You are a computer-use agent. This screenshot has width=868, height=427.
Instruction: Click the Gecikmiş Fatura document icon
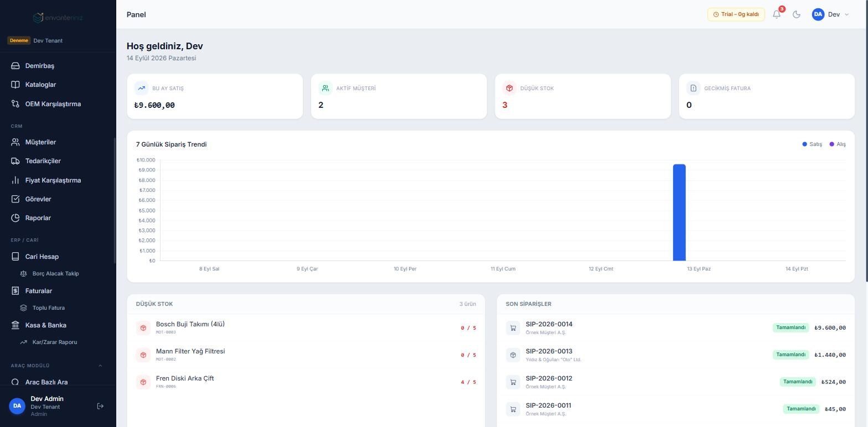pos(693,88)
